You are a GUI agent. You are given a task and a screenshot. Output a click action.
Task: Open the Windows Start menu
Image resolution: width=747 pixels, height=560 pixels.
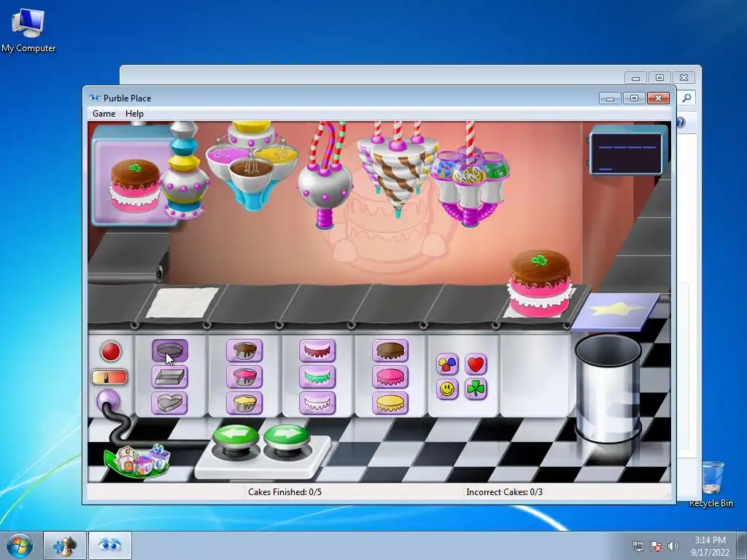click(x=20, y=545)
